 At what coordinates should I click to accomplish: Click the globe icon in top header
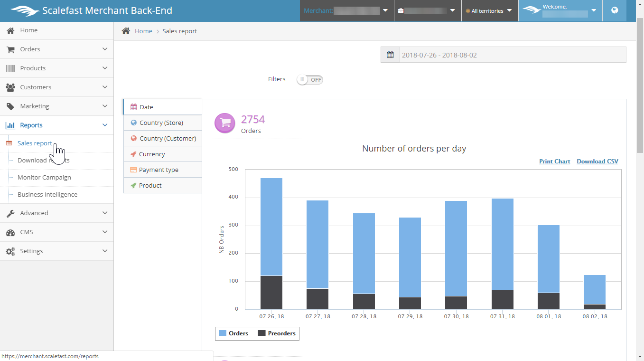pyautogui.click(x=615, y=10)
